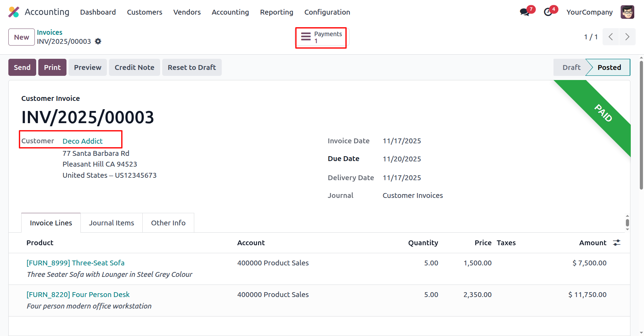Click the page vertical scrollbar
The height and width of the screenshot is (336, 644).
(x=641, y=125)
